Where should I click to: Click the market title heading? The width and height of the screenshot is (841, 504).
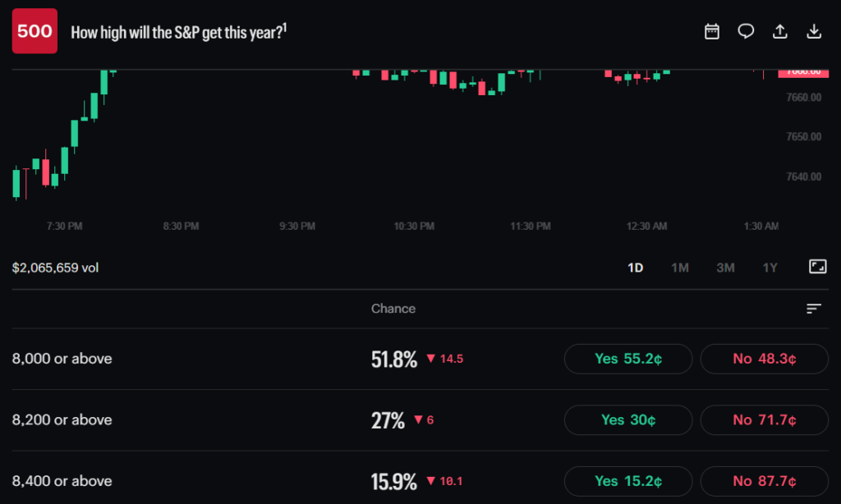click(178, 32)
